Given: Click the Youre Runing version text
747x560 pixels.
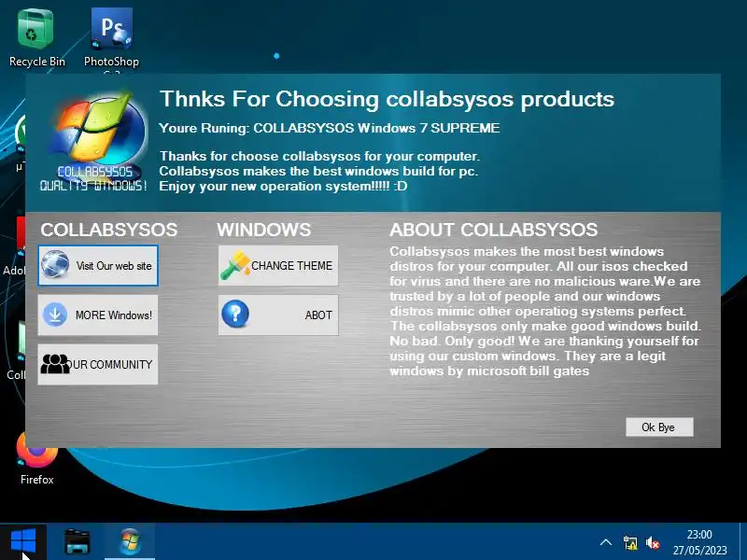Looking at the screenshot, I should (330, 128).
